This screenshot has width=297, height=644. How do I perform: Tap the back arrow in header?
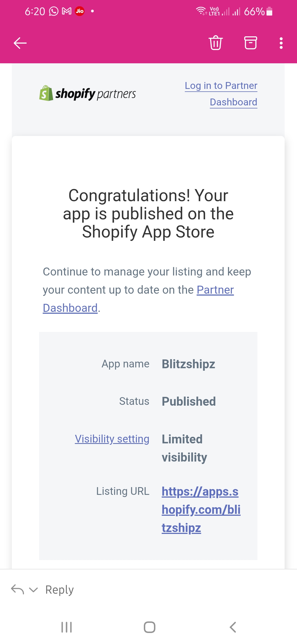click(x=20, y=43)
